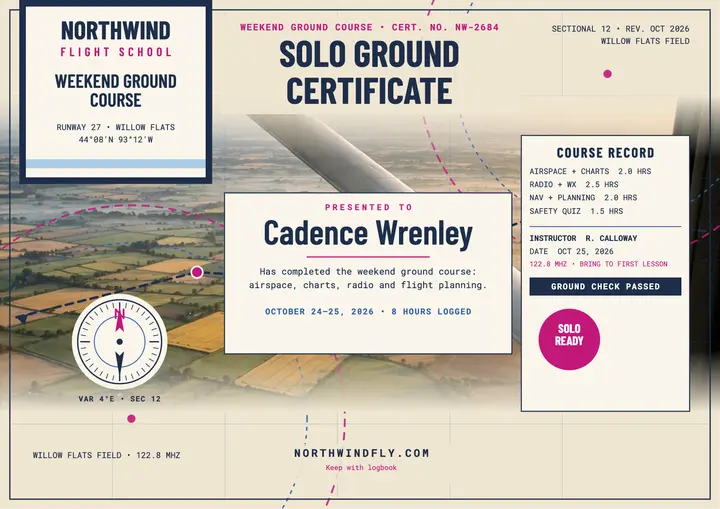Viewport: 720px width, 509px height.
Task: Click SECTIONAL 12 · REV. OCT 2026 text
Action: click(x=620, y=28)
